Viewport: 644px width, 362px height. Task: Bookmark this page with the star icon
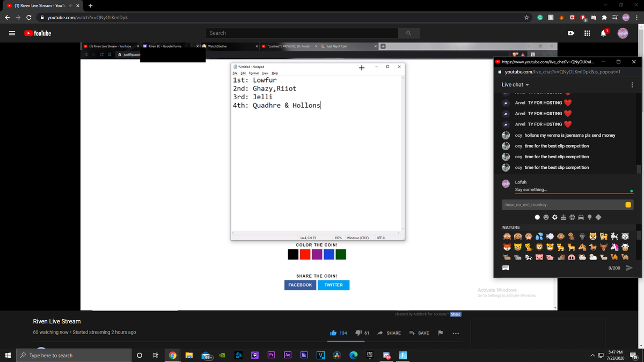point(527,18)
